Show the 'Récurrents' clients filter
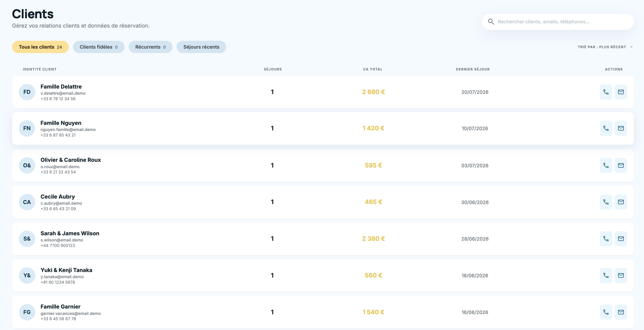 click(x=150, y=47)
